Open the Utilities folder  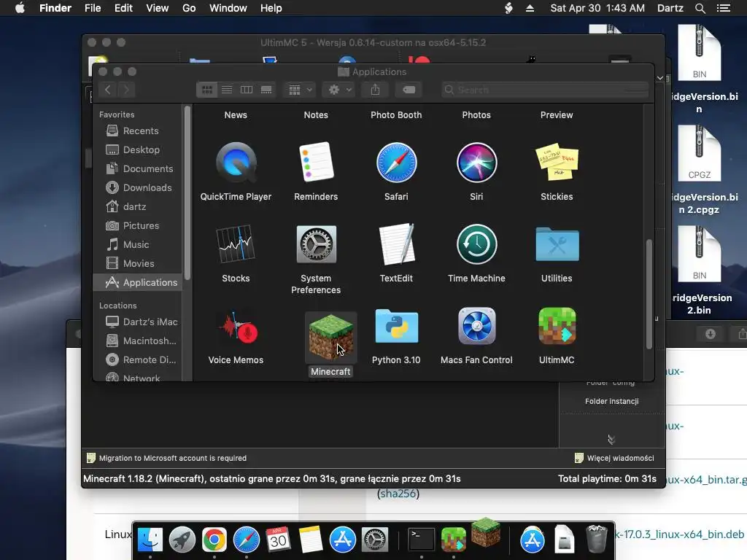point(557,244)
